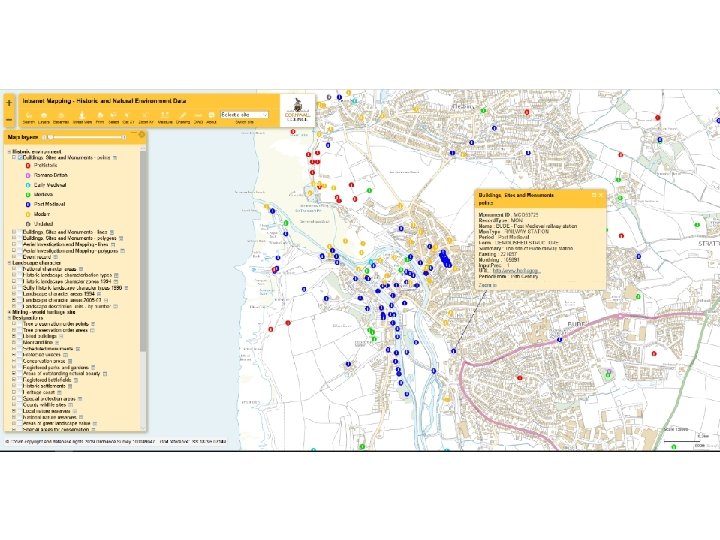This screenshot has height=540, width=720.
Task: Open the Search tool in toolbar
Action: point(28,118)
